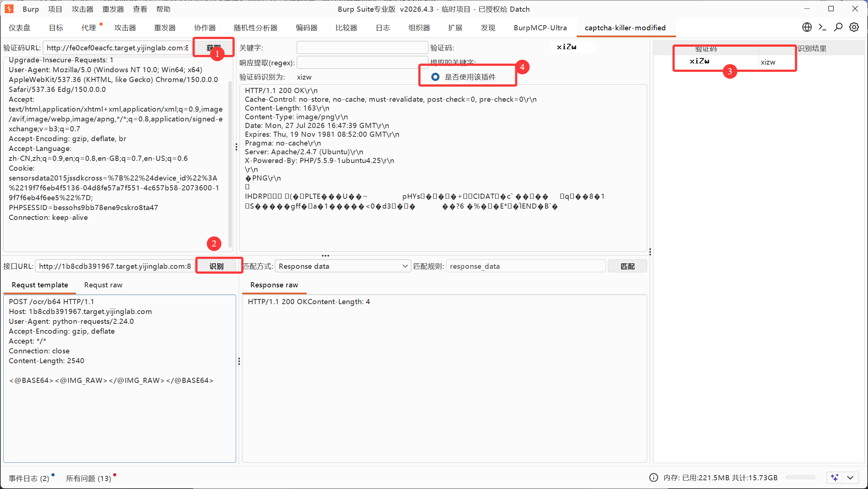
Task: Expand the chevron beside the AI sparkle
Action: pyautogui.click(x=850, y=478)
